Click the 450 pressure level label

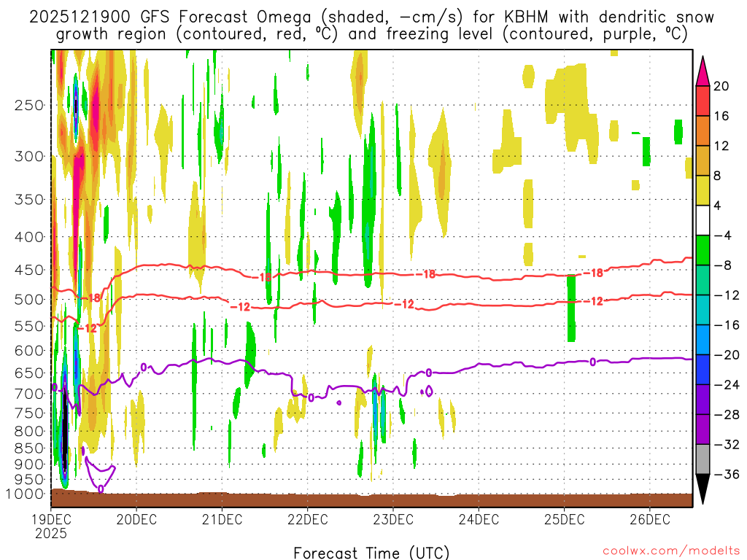pyautogui.click(x=29, y=270)
